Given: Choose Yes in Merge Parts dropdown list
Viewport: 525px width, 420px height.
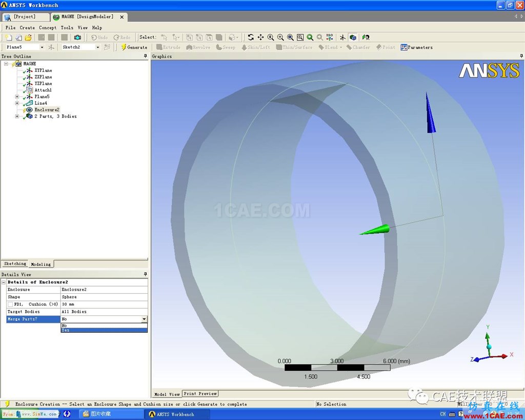Looking at the screenshot, I should pos(104,330).
